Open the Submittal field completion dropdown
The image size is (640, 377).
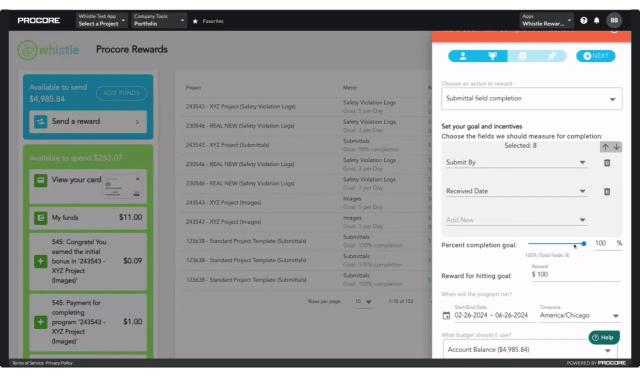click(x=531, y=99)
